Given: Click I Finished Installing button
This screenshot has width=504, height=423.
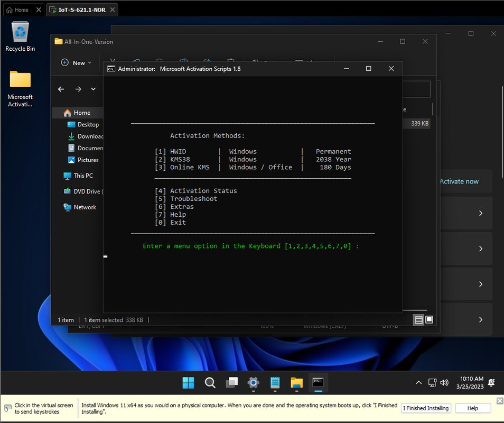Looking at the screenshot, I should [426, 408].
